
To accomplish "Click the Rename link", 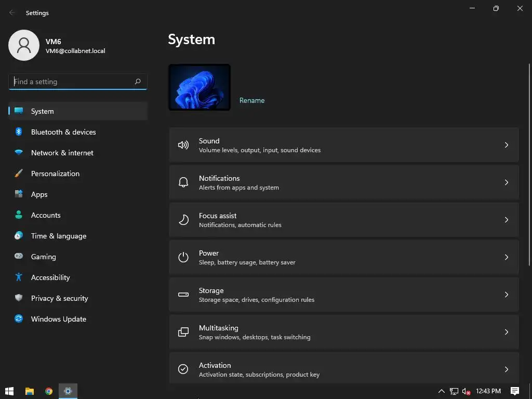I will (252, 100).
